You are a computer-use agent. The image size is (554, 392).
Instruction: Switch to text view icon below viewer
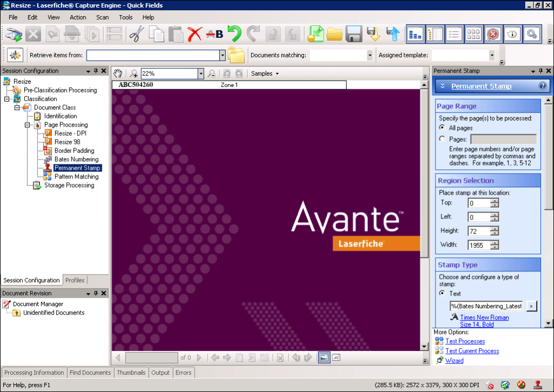point(337,358)
